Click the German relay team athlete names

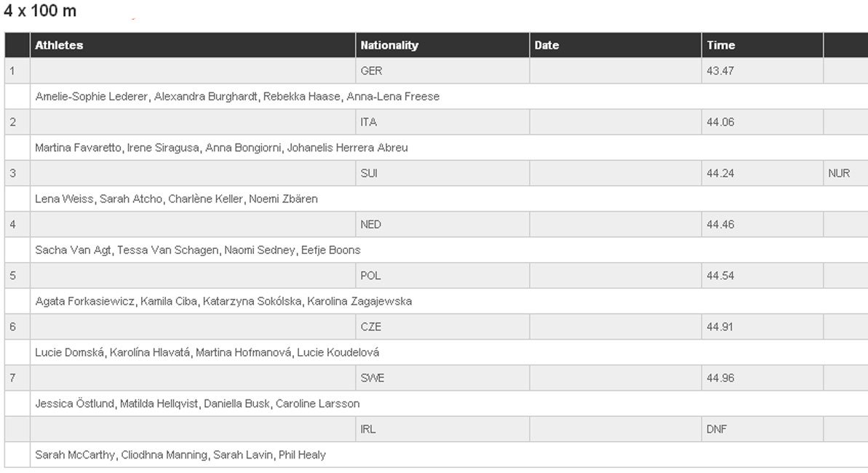tap(237, 96)
